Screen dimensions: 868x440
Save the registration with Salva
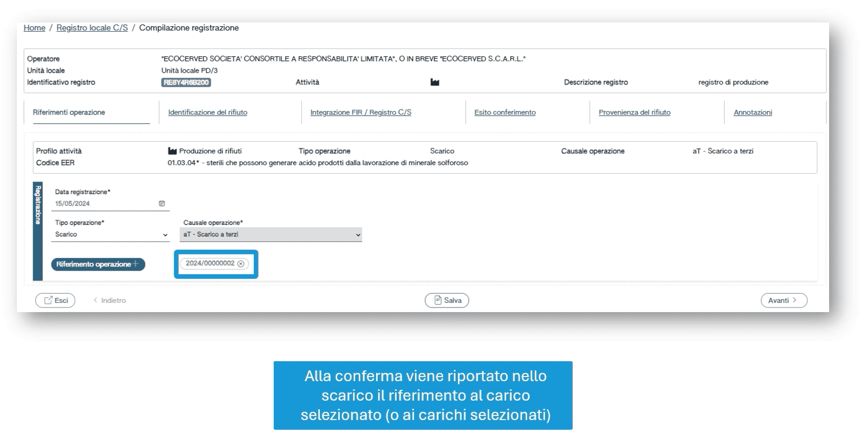coord(447,301)
